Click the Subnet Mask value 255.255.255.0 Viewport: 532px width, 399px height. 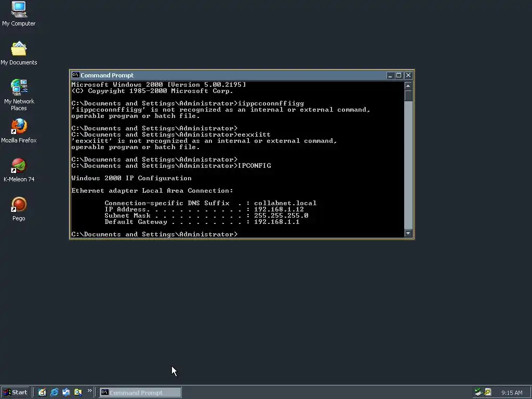(x=281, y=216)
